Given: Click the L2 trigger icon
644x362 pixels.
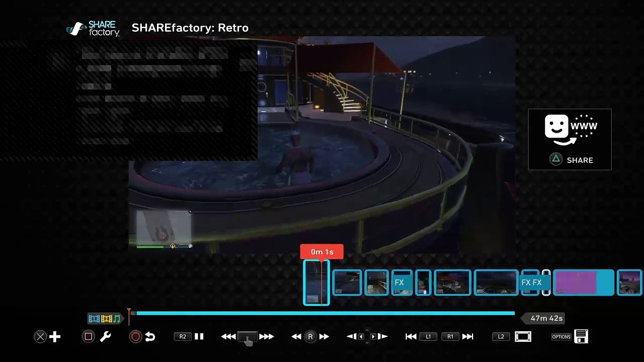Looking at the screenshot, I should tap(501, 337).
